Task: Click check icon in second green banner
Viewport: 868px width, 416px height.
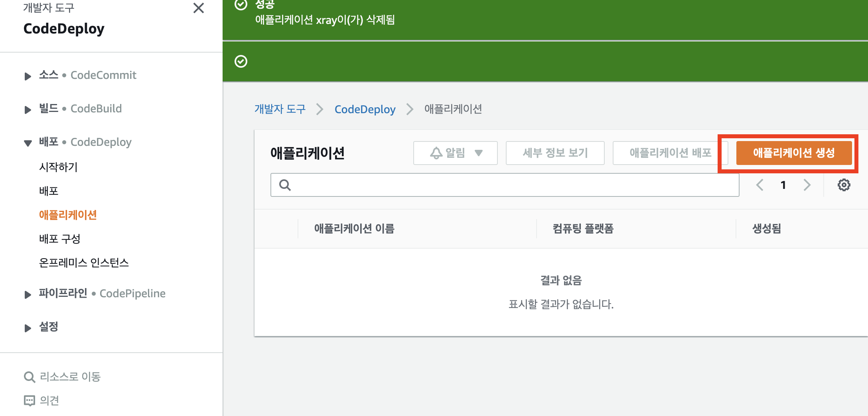Action: (x=241, y=61)
